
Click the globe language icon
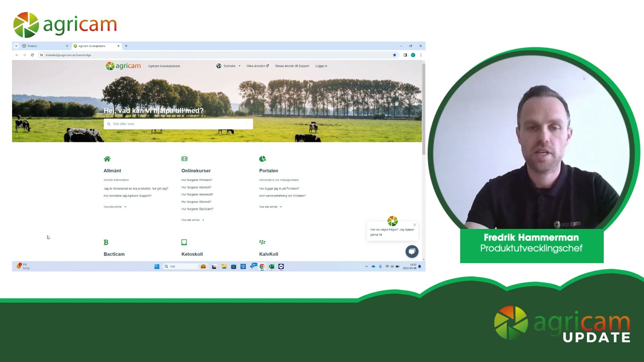click(219, 66)
